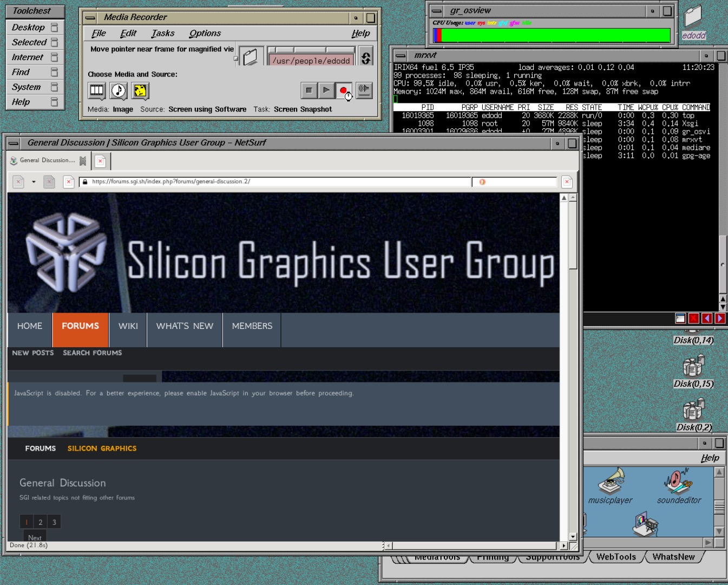
Task: Click the SILICON GRAPHICS breadcrumb link
Action: [x=102, y=448]
